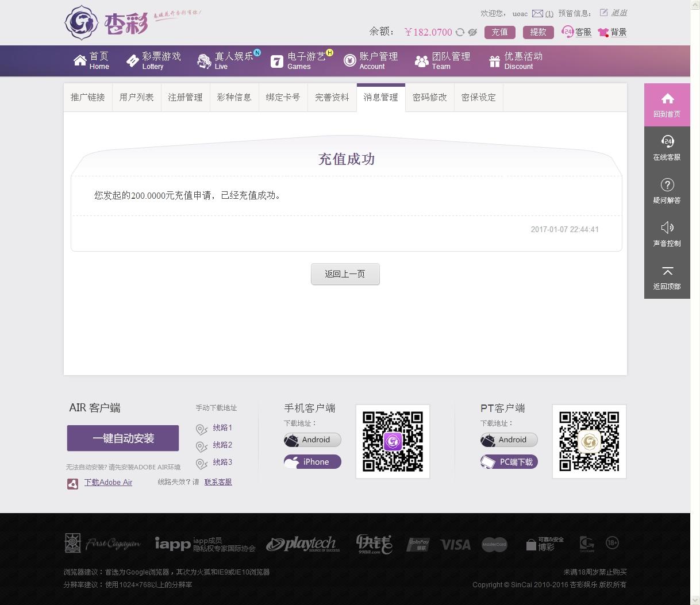Refresh balance with circular arrows icon
The width and height of the screenshot is (700, 605).
460,32
